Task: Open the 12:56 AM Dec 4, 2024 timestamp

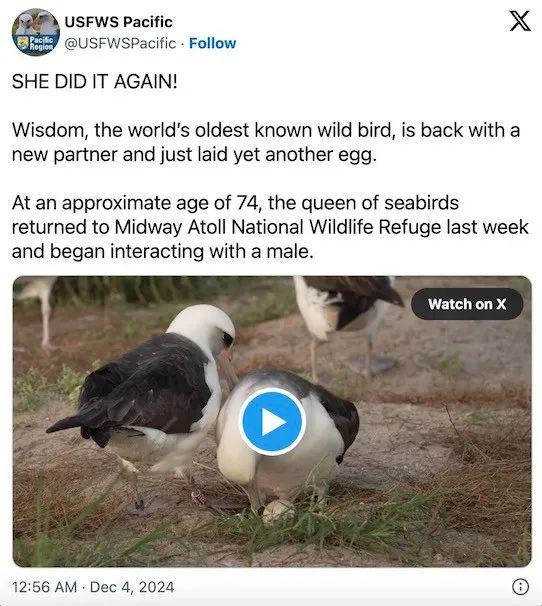Action: coord(93,587)
